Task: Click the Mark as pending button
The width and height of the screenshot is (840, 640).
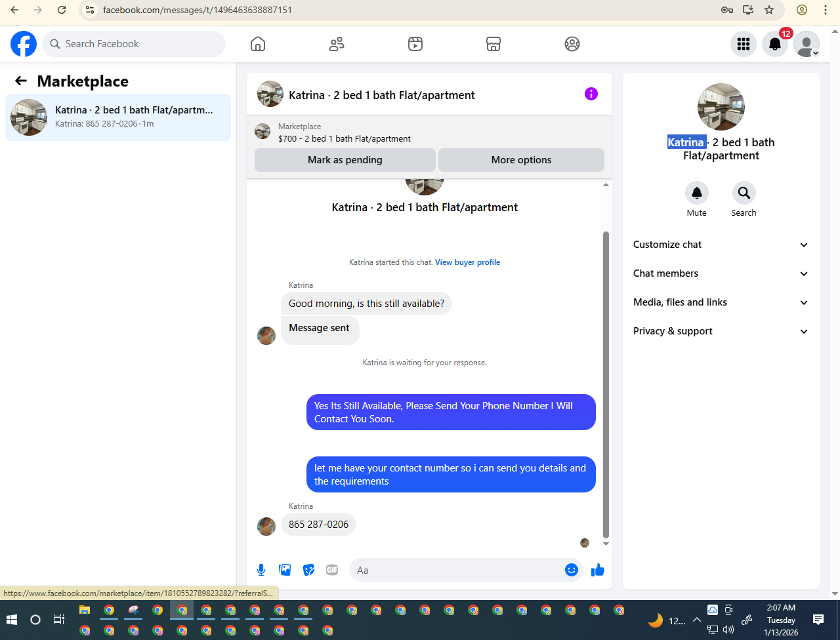Action: click(x=345, y=160)
